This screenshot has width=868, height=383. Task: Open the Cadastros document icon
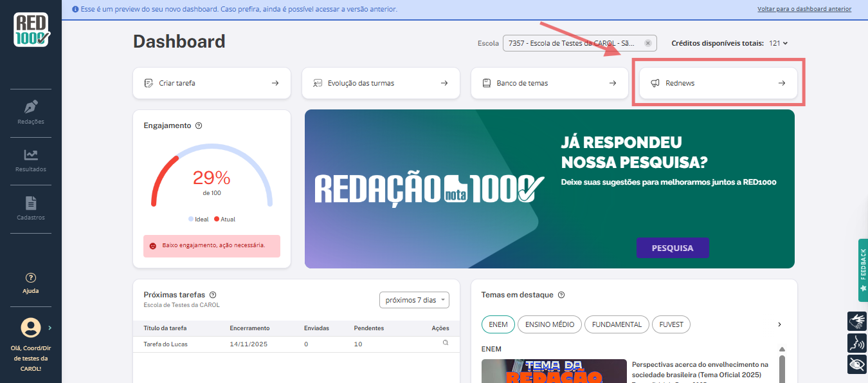pyautogui.click(x=31, y=203)
